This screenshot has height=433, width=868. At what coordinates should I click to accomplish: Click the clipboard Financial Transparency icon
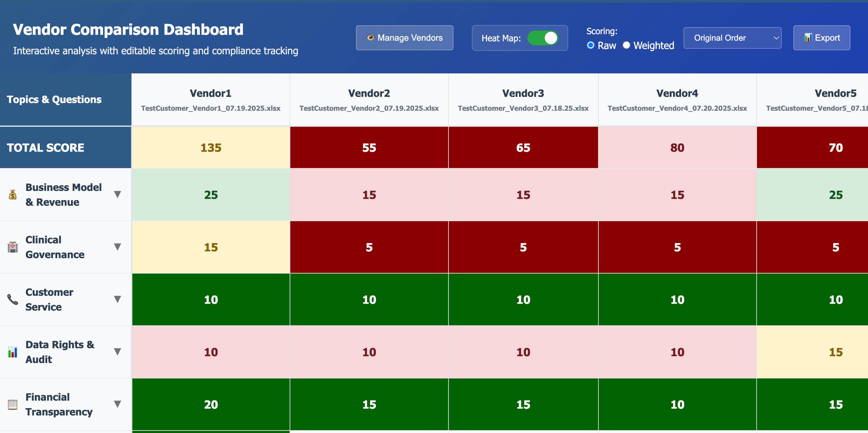[13, 404]
